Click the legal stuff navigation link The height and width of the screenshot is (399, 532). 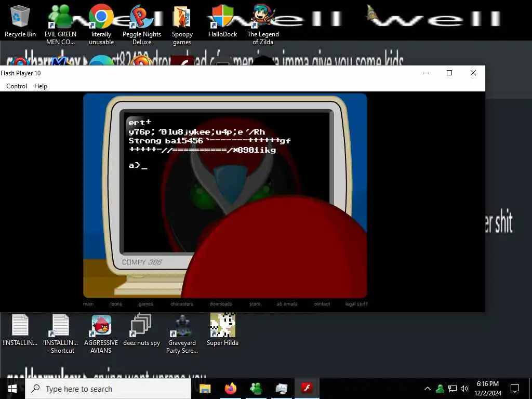click(x=356, y=303)
